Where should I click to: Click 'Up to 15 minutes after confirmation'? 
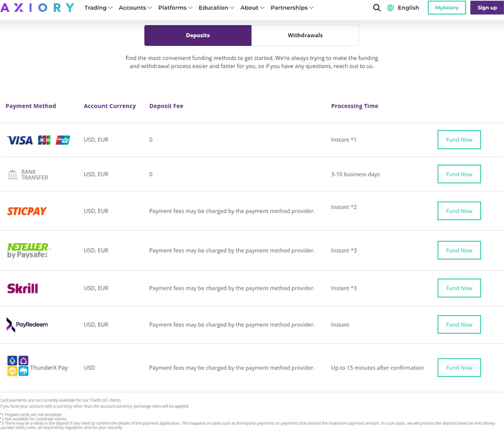coord(377,368)
